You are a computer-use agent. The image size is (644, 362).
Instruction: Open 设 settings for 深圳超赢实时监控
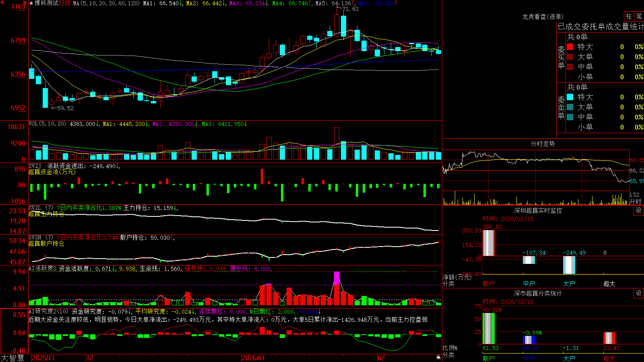coord(638,211)
